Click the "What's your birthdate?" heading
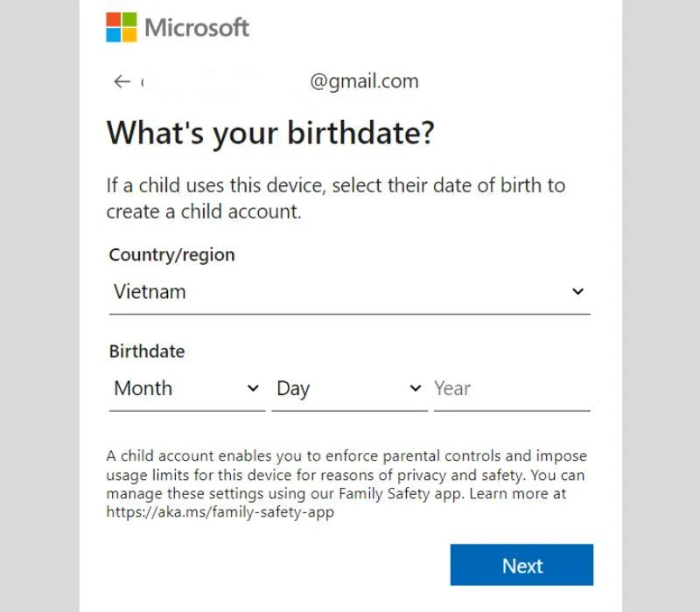700x612 pixels. click(270, 133)
